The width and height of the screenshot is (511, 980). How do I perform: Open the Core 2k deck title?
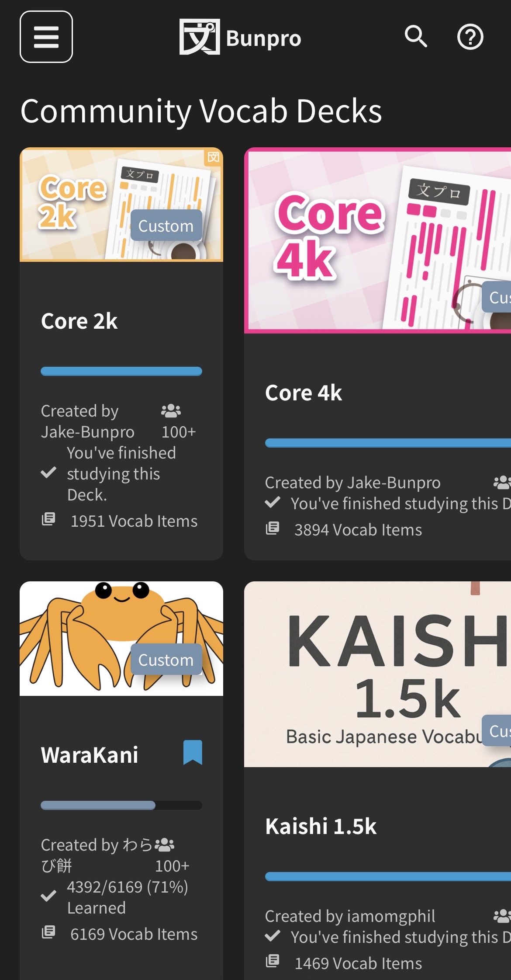point(79,321)
